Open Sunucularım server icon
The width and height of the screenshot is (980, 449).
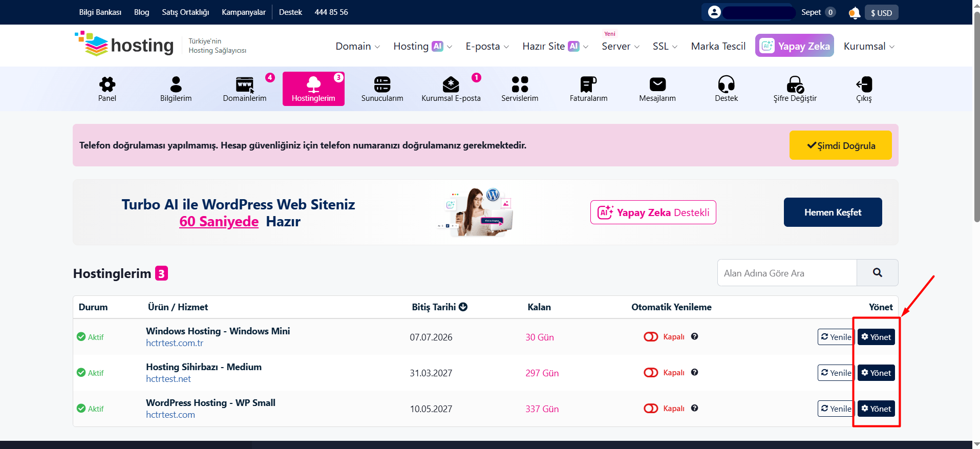coord(382,84)
